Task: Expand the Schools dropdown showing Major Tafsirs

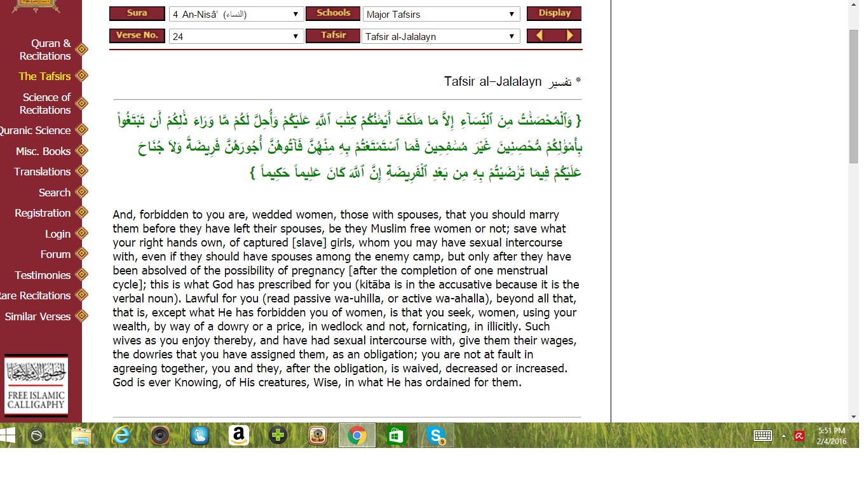Action: tap(441, 14)
